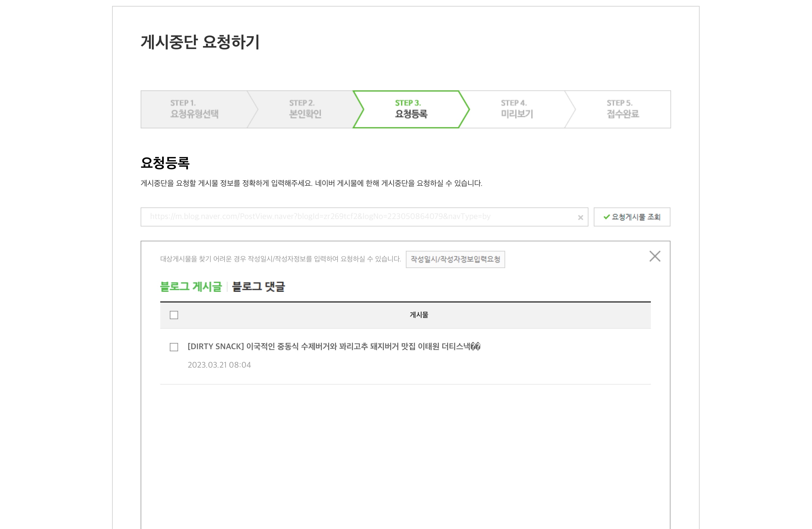Click the green checkmark icon on the lookup button
This screenshot has width=812, height=529.
coord(606,217)
